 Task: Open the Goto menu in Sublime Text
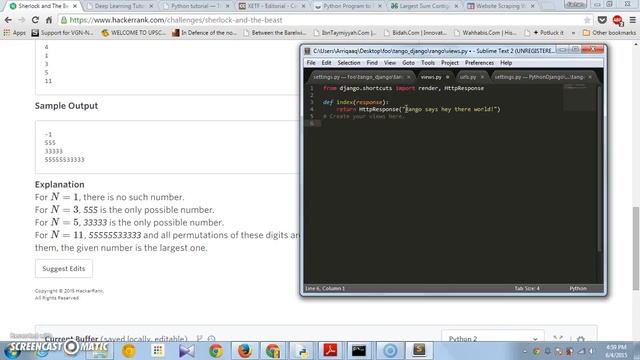pyautogui.click(x=408, y=63)
